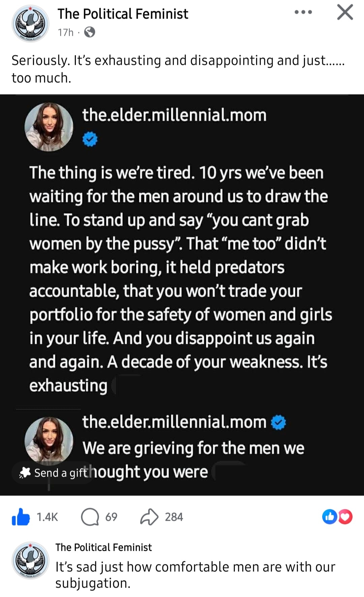This screenshot has width=364, height=597.
Task: View the like and heart reaction icons
Action: 337,517
